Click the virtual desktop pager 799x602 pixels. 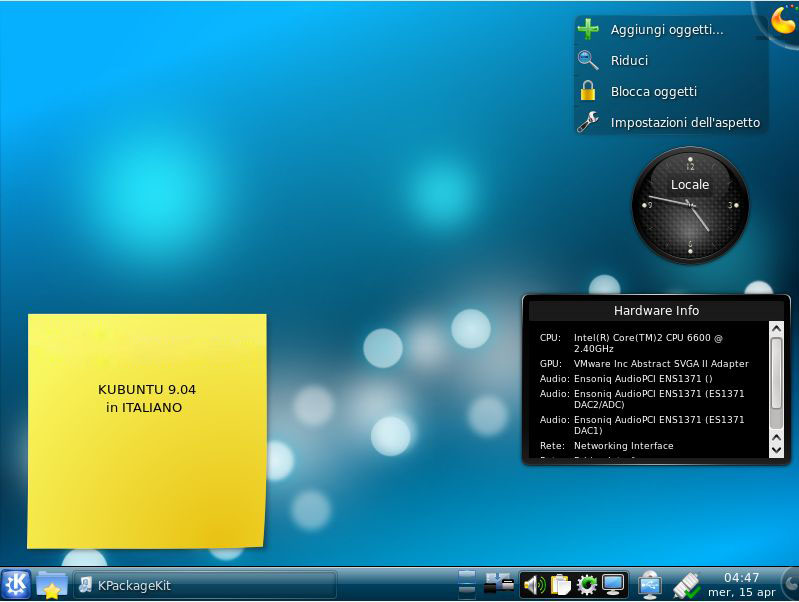tap(467, 584)
